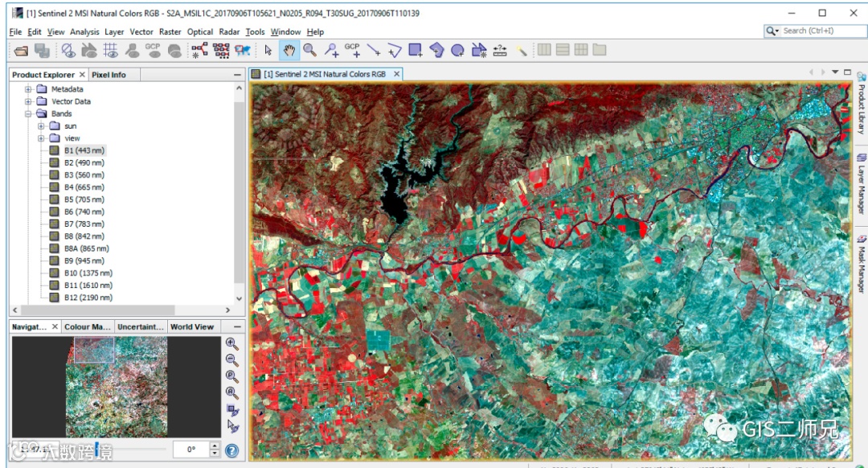
Task: Click the Open Product toolbar icon
Action: [x=21, y=51]
